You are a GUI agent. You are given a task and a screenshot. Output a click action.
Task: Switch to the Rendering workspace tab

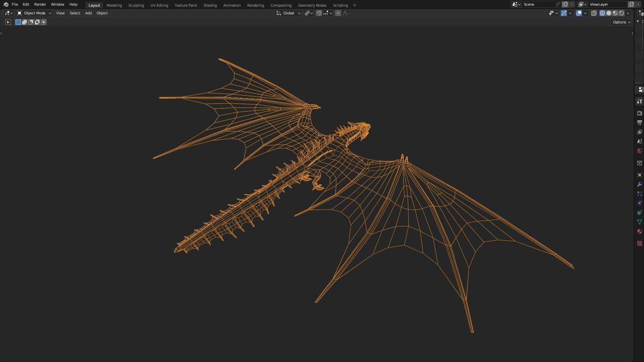[255, 5]
